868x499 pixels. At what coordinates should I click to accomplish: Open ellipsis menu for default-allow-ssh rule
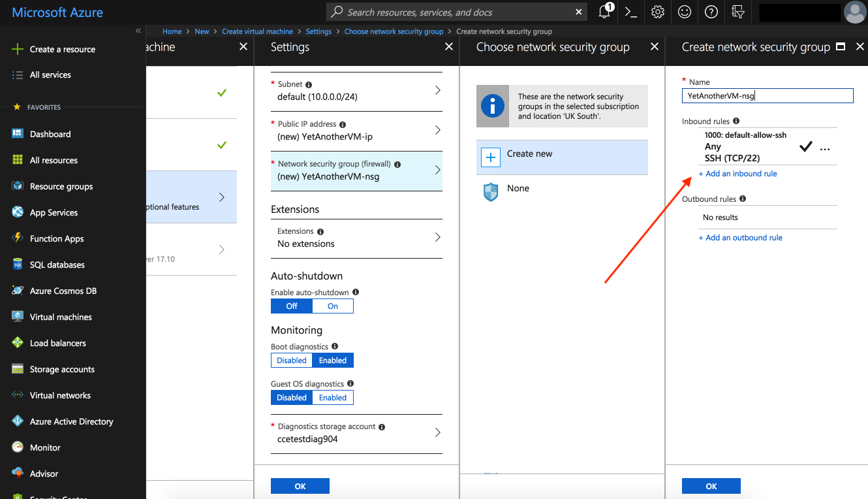tap(825, 150)
